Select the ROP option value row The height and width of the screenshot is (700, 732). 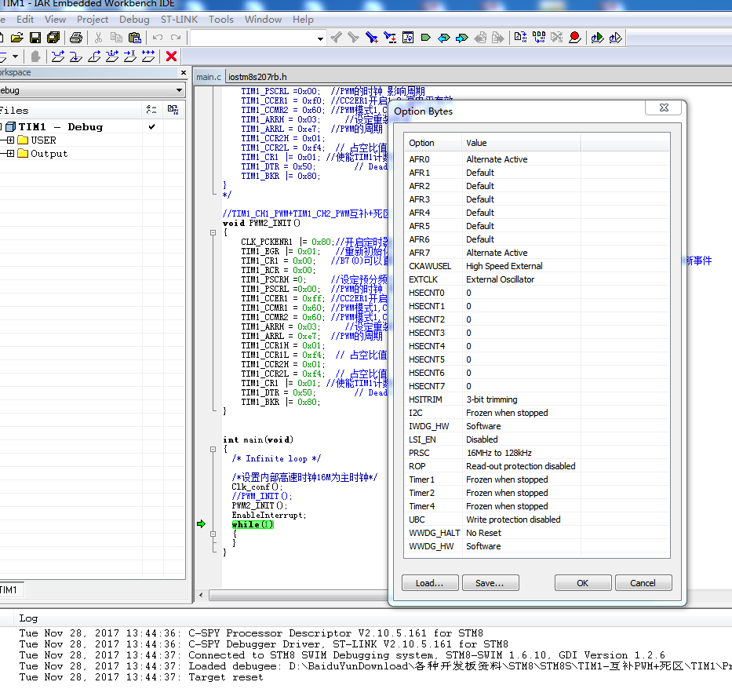click(520, 466)
